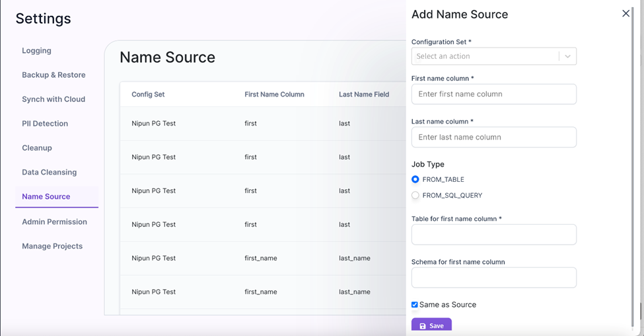
Task: Expand Configuration Set chevron arrow
Action: point(567,56)
